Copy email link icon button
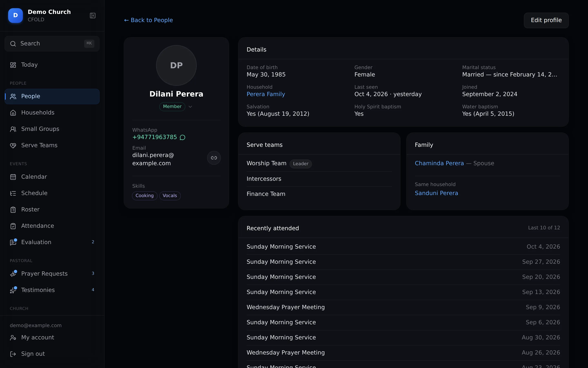Image resolution: width=588 pixels, height=368 pixels. [214, 158]
